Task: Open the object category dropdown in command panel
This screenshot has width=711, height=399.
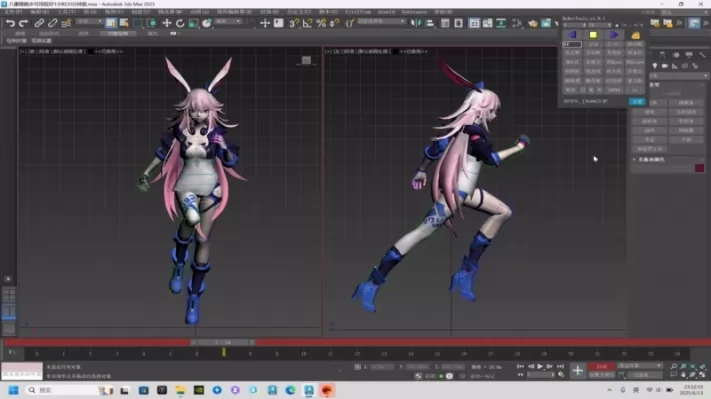Action: (x=678, y=75)
